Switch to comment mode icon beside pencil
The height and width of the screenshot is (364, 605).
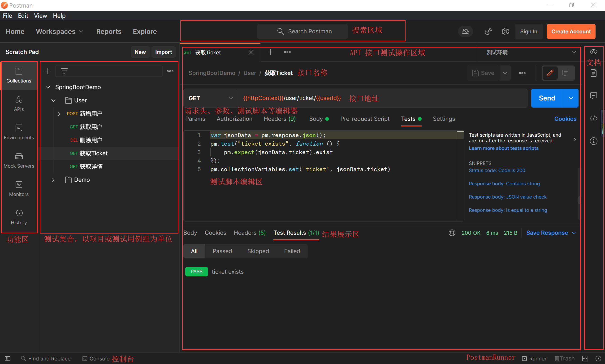coord(566,73)
